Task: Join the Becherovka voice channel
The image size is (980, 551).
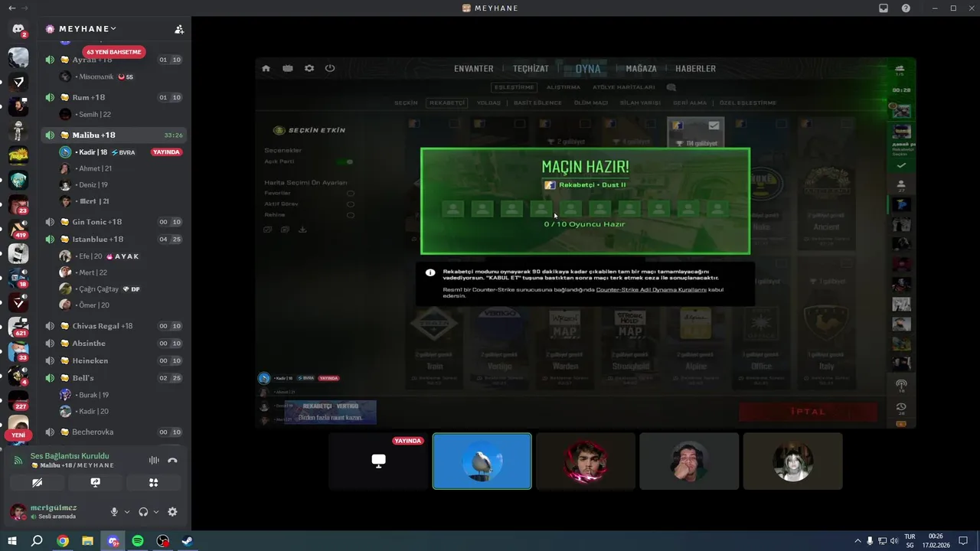Action: [115, 432]
